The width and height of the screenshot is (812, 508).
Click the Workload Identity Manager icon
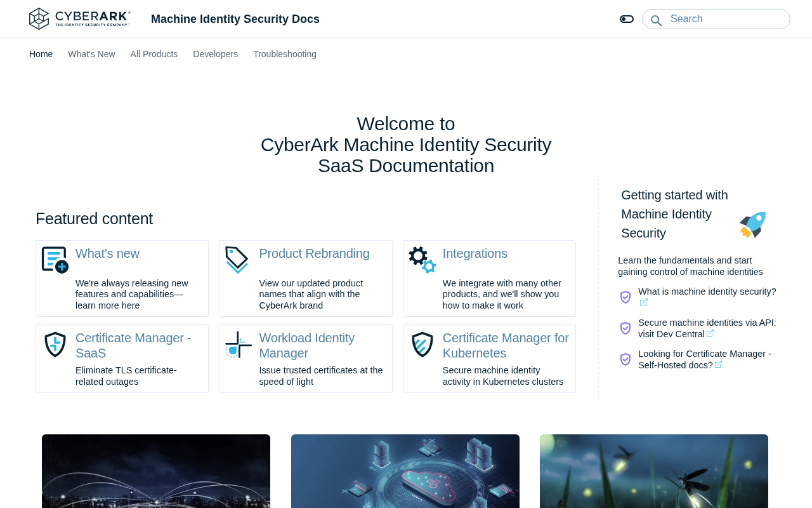click(238, 345)
